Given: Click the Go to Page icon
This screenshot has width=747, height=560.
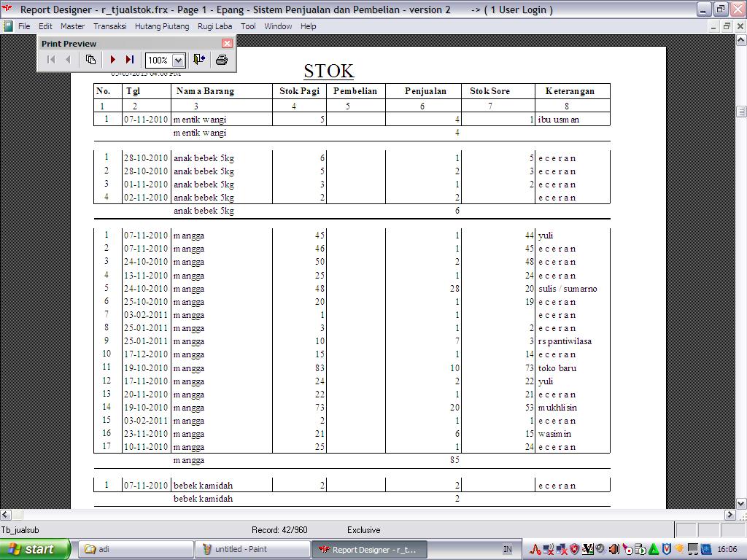Looking at the screenshot, I should coord(90,60).
